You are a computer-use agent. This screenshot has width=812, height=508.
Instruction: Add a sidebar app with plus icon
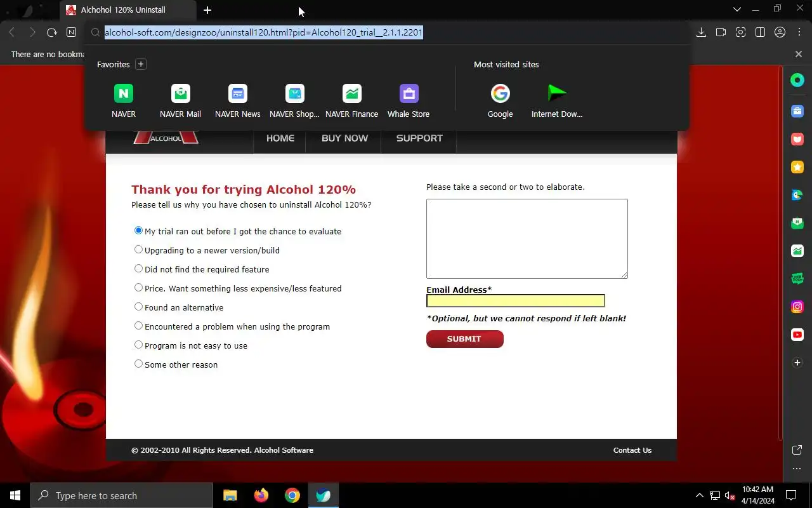point(797,363)
